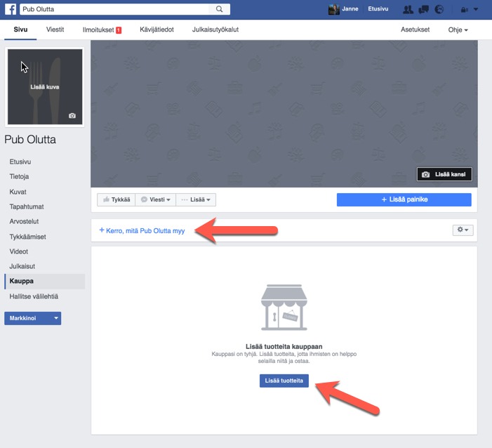This screenshot has width=492, height=448.
Task: Open Asetukset page settings
Action: (x=415, y=29)
